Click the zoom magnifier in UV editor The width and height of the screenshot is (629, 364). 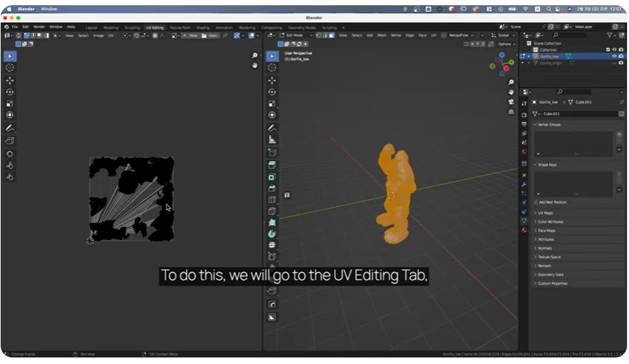(254, 55)
